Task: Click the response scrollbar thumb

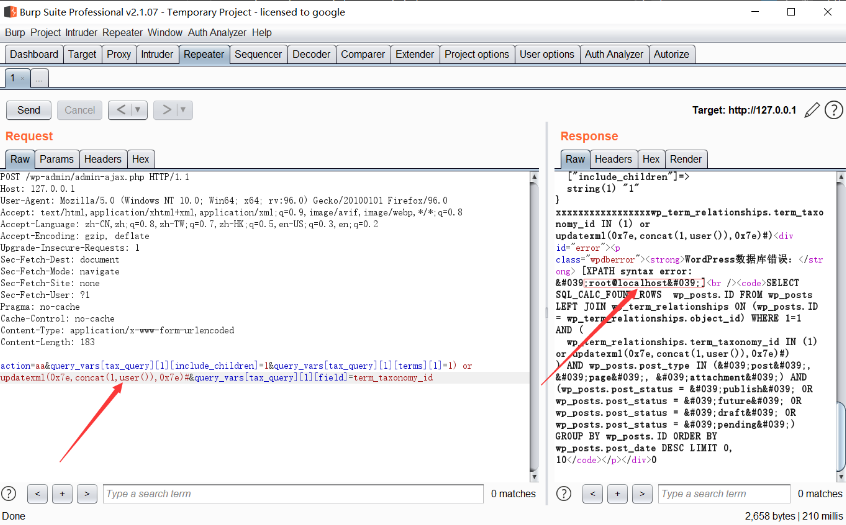Action: (x=841, y=436)
